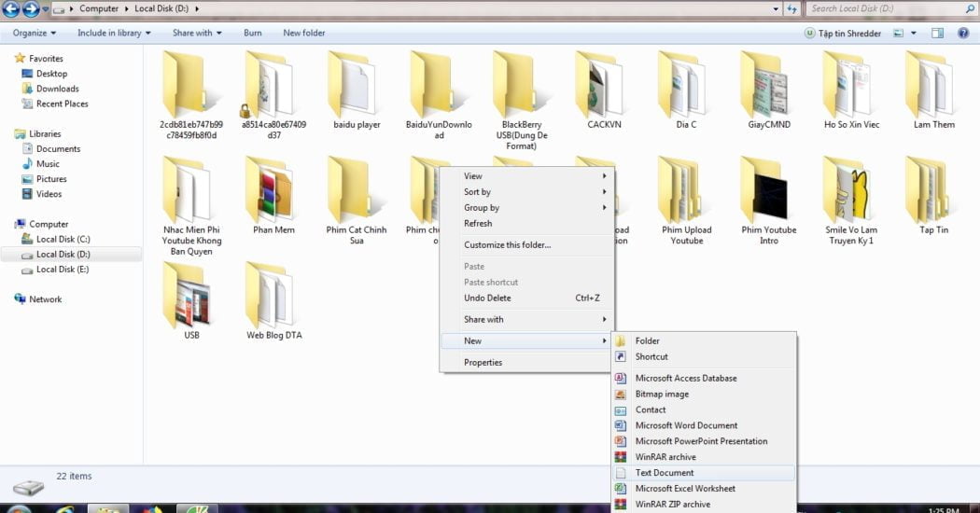Click the Back navigation arrow

point(11,8)
